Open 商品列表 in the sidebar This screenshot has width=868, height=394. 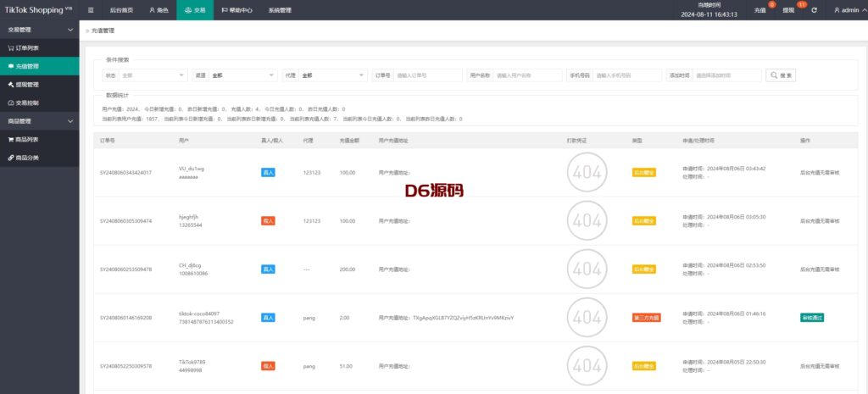coord(39,140)
